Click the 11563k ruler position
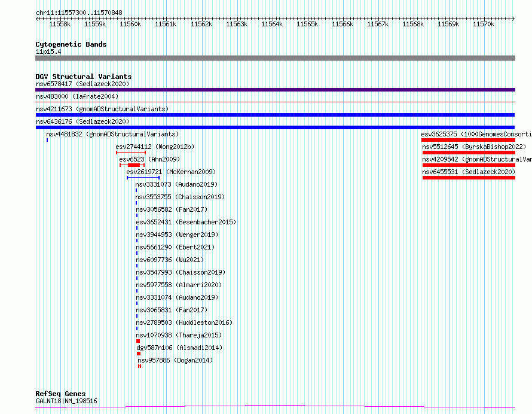This screenshot has height=414, width=532. pyautogui.click(x=237, y=24)
